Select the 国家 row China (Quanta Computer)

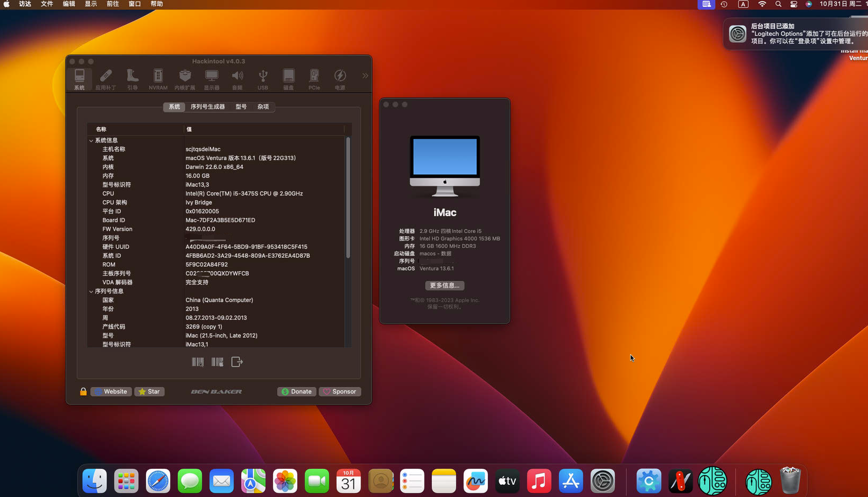point(216,300)
